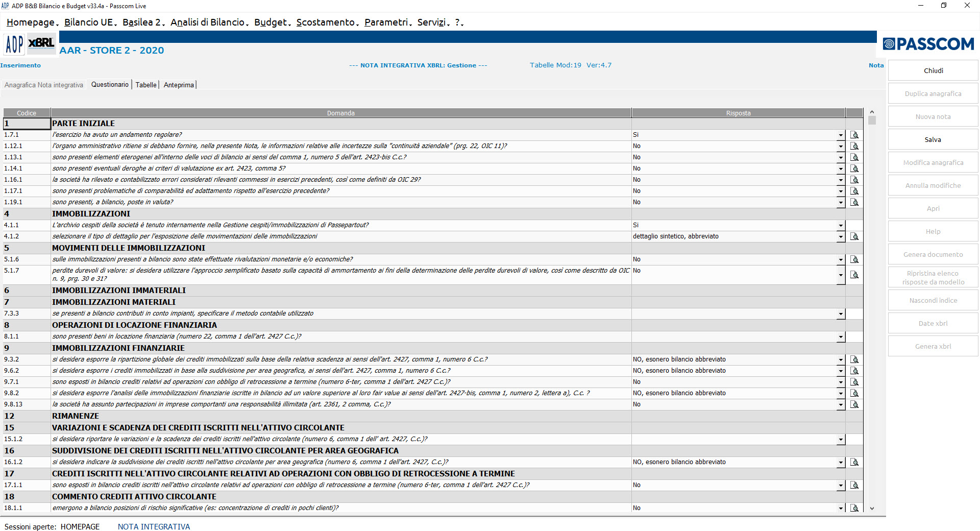Switch to the Questionario tab

pyautogui.click(x=110, y=85)
